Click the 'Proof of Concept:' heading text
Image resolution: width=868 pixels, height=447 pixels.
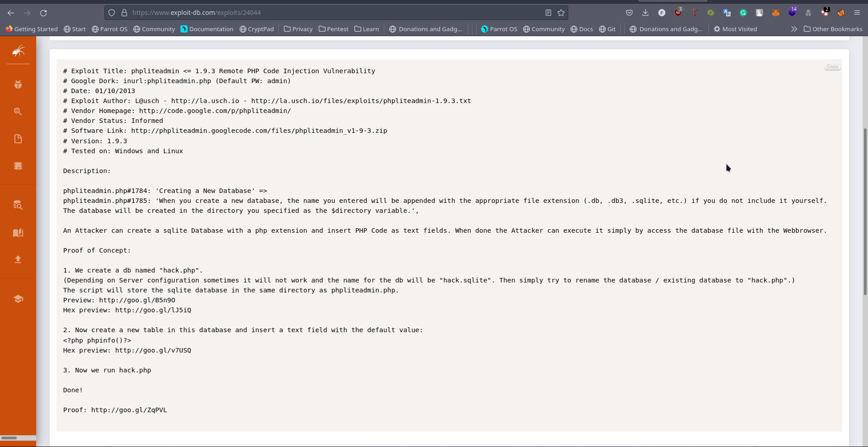(x=97, y=250)
